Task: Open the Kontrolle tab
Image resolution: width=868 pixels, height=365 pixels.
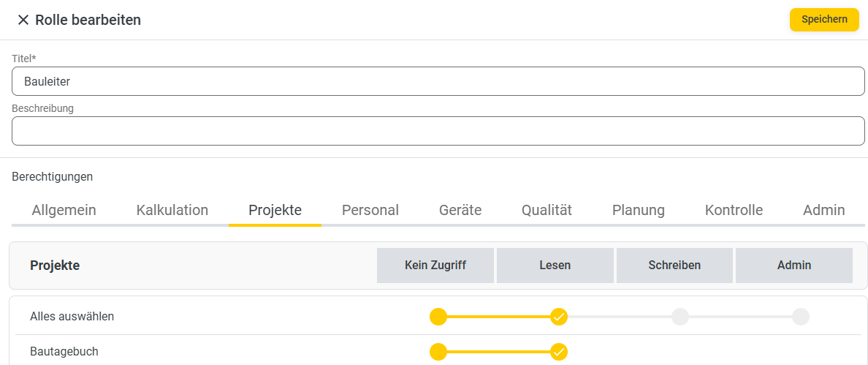Action: point(734,211)
